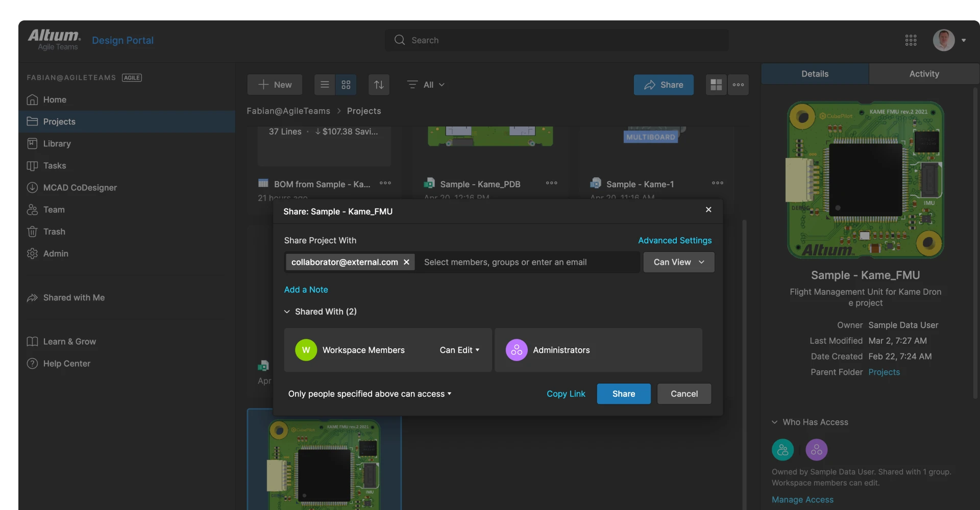Toggle the details panel layout icon
This screenshot has height=510, width=980.
pos(716,85)
